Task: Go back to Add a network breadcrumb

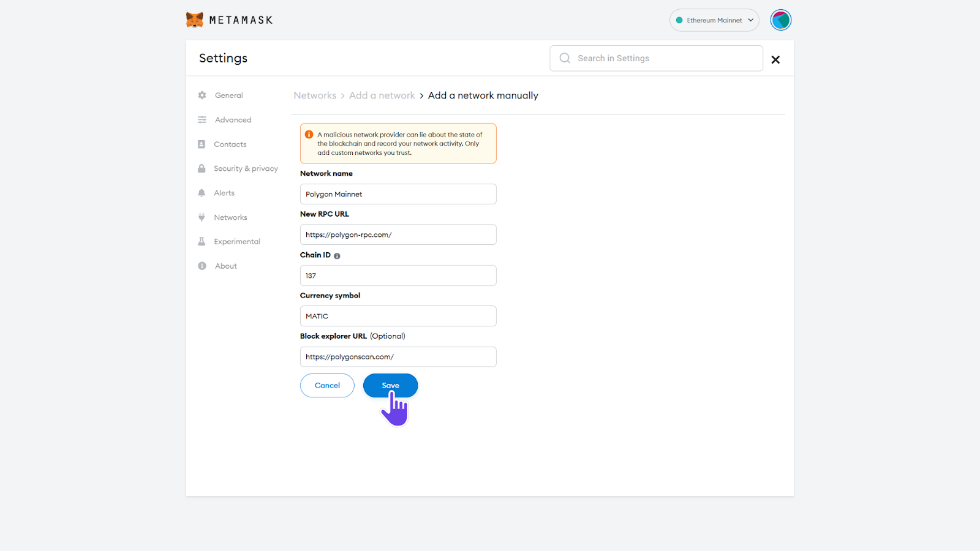Action: (x=382, y=96)
